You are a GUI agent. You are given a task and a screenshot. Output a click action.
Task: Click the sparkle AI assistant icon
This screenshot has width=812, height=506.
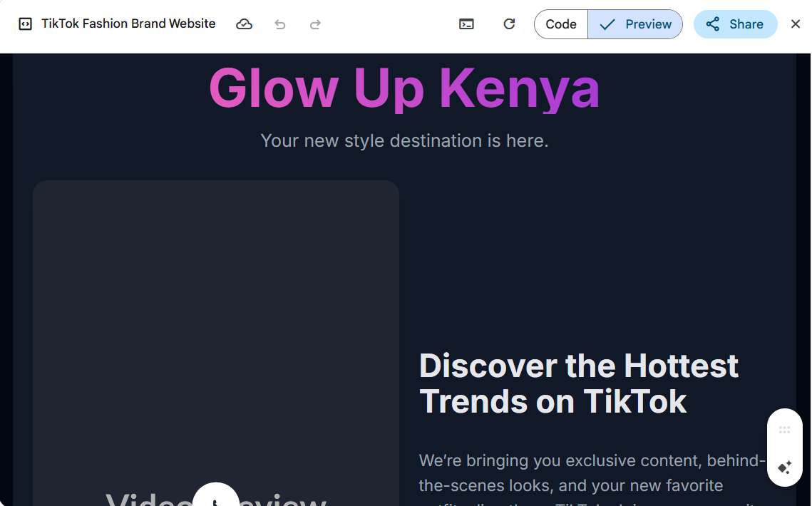pyautogui.click(x=784, y=468)
